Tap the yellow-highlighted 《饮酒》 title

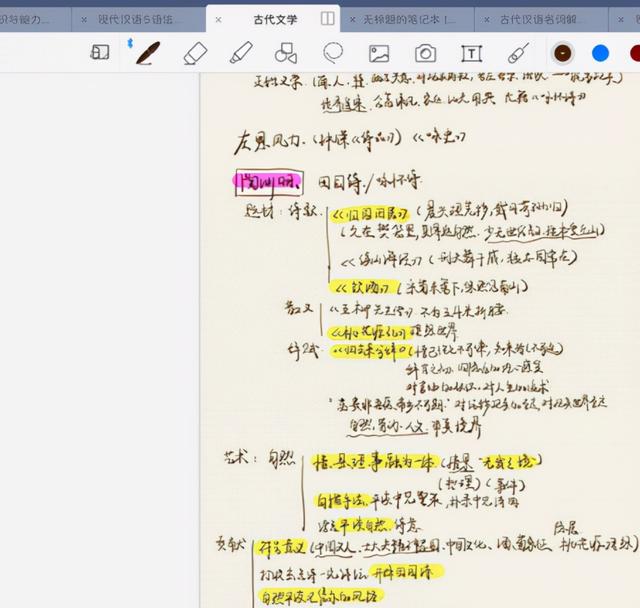tap(362, 287)
